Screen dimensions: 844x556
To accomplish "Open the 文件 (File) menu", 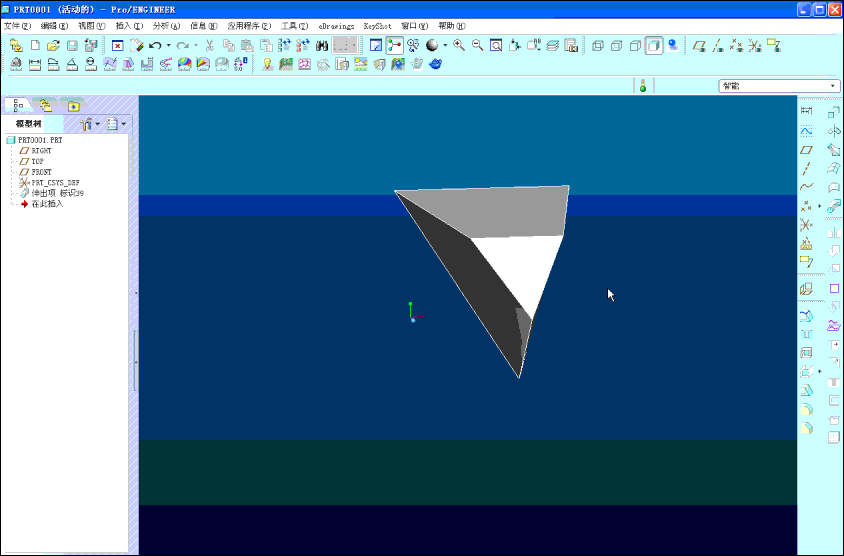I will pyautogui.click(x=17, y=26).
